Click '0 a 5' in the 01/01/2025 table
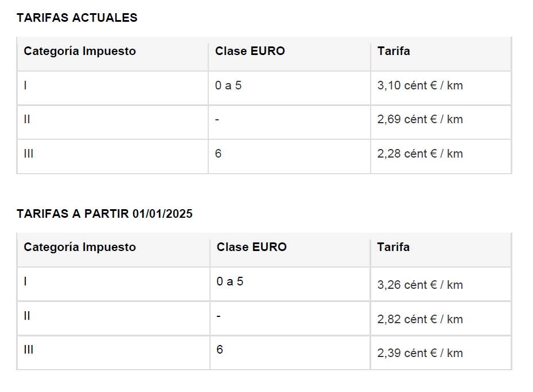This screenshot has width=533, height=392. click(x=230, y=281)
